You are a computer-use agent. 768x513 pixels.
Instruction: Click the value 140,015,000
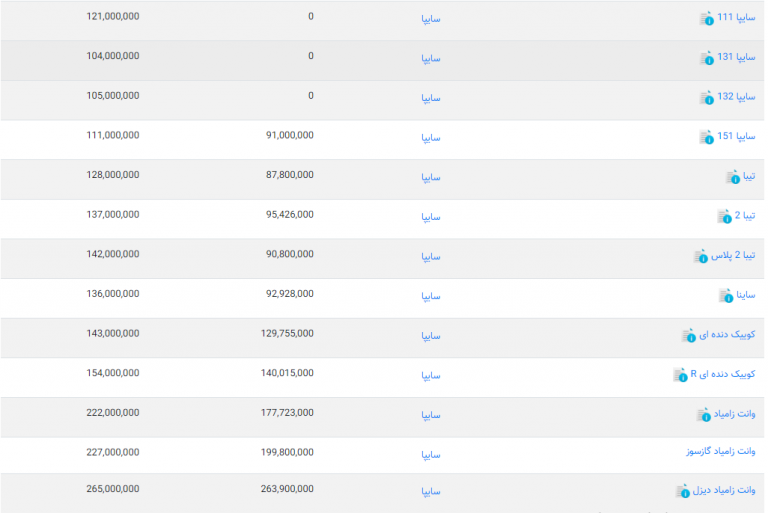tap(288, 374)
